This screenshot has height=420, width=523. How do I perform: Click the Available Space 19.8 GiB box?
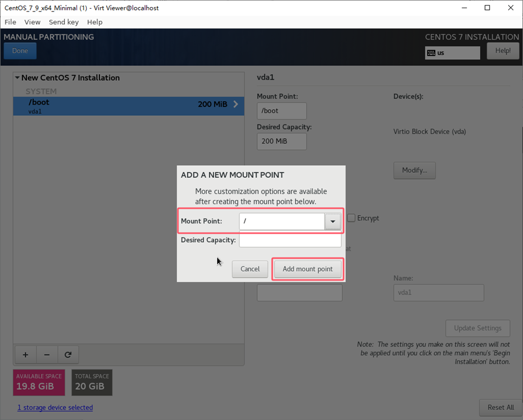click(39, 382)
